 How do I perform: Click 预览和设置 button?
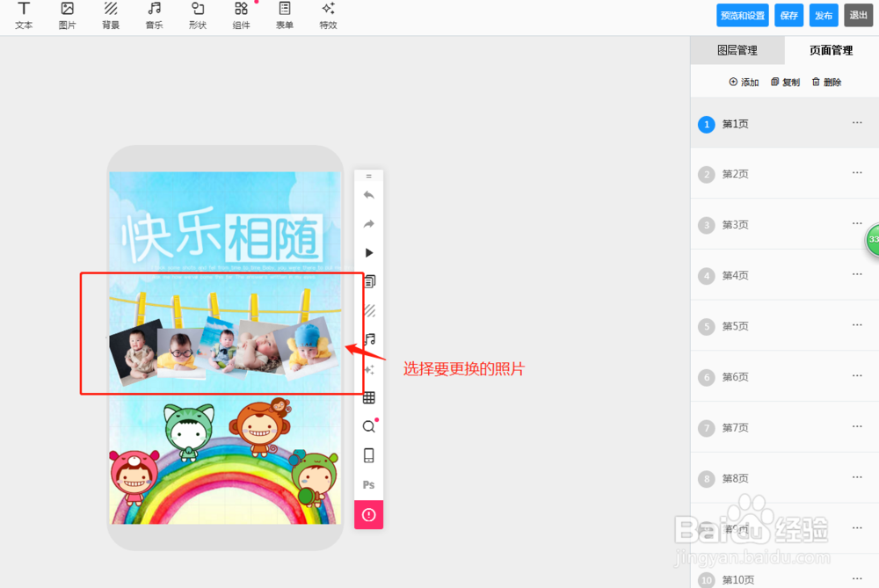[x=742, y=15]
